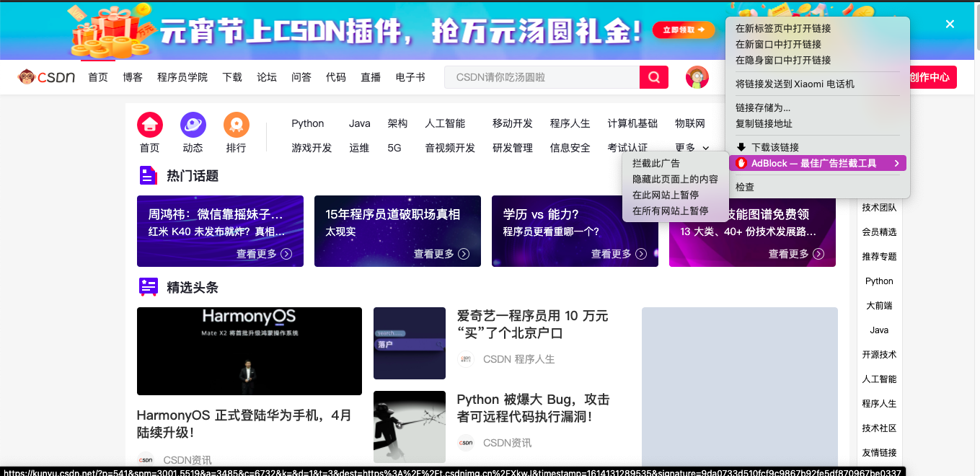Click the 立即领取 banner button
This screenshot has height=476, width=980.
click(683, 30)
